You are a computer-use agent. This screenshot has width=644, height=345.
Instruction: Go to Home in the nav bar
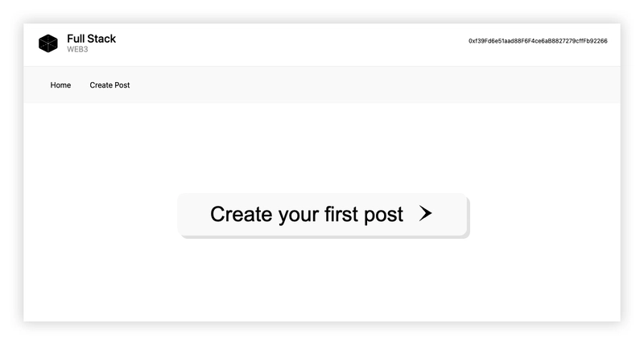point(60,85)
